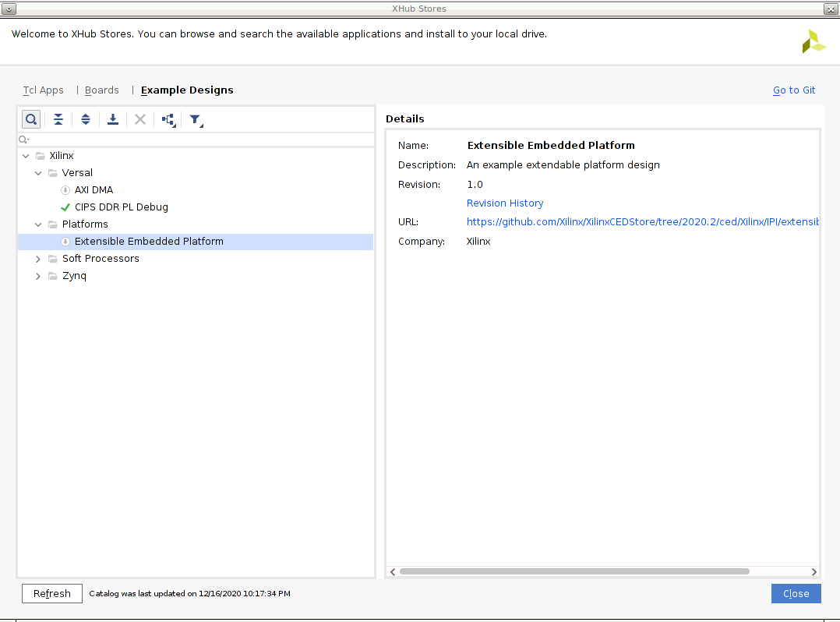Expand the Zynq folder
840x622 pixels.
click(38, 276)
